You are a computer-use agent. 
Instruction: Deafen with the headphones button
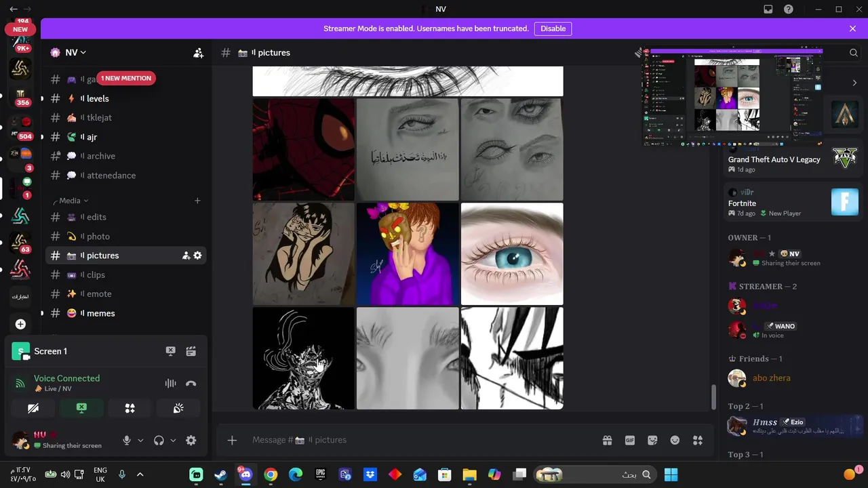coord(159,441)
